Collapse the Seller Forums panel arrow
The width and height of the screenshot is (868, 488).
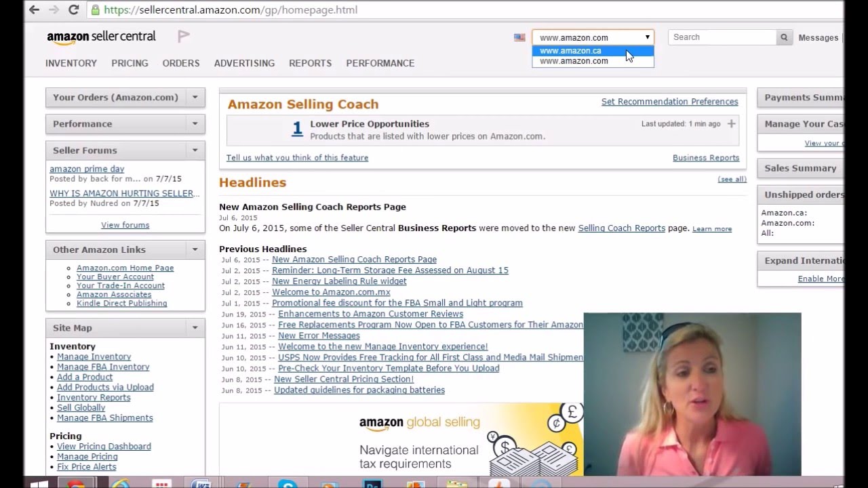tap(195, 150)
